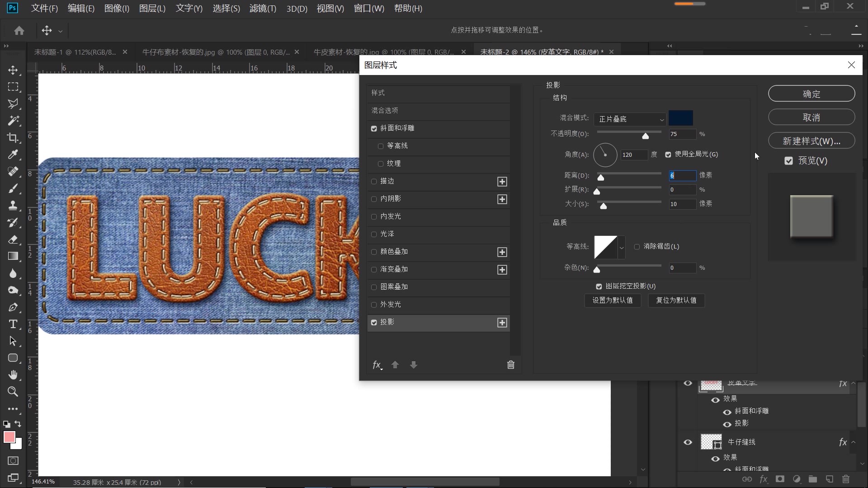Toggle Use Global Light (使用全局光) checkbox

click(668, 155)
